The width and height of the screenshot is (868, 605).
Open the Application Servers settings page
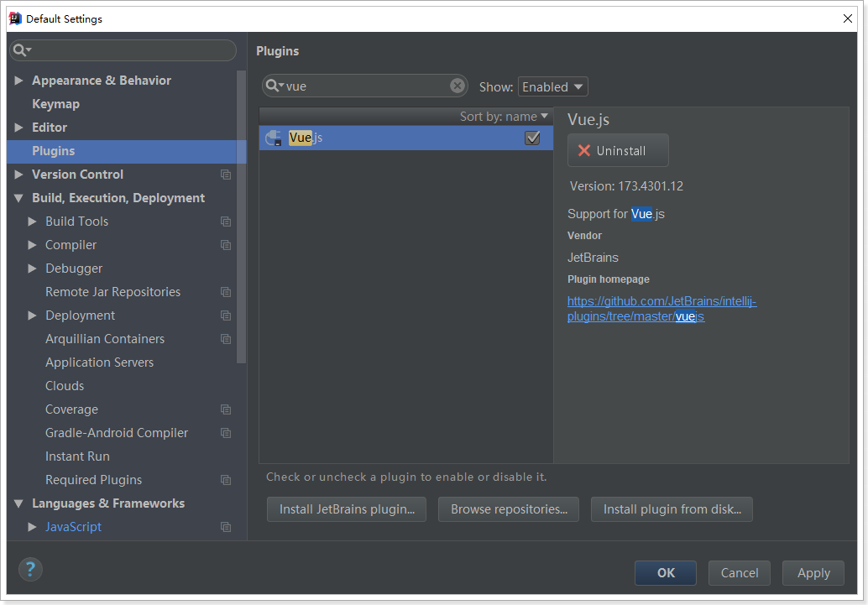99,362
